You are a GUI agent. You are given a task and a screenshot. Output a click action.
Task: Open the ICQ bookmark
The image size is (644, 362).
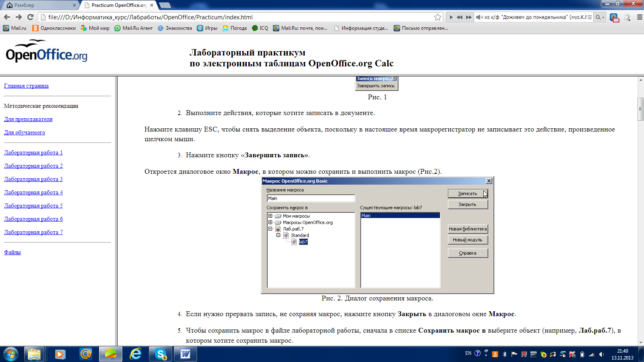point(260,28)
